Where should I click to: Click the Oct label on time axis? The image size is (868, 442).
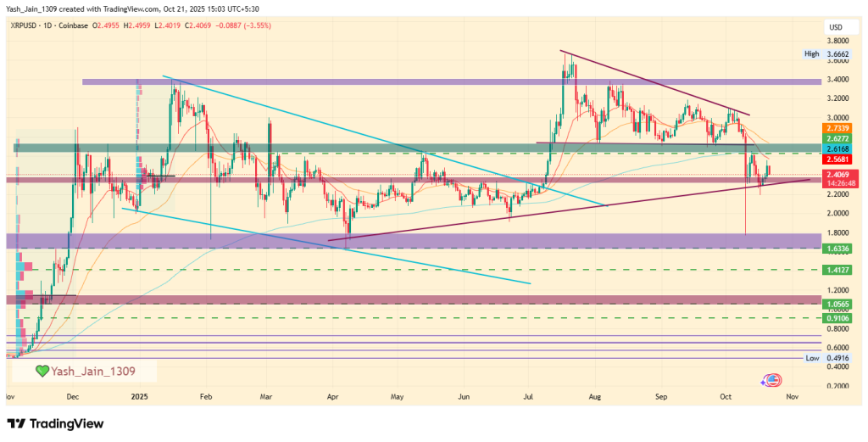(726, 396)
